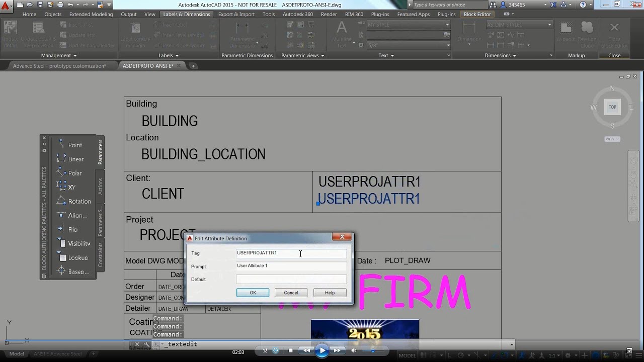Open the 5/8" text height dropdown
The width and height of the screenshot is (644, 362).
(x=447, y=45)
